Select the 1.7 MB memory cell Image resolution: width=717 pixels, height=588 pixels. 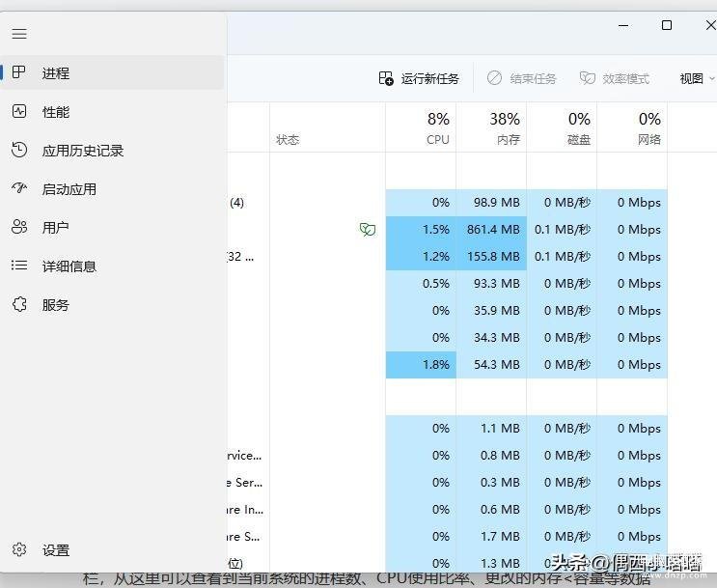[491, 536]
